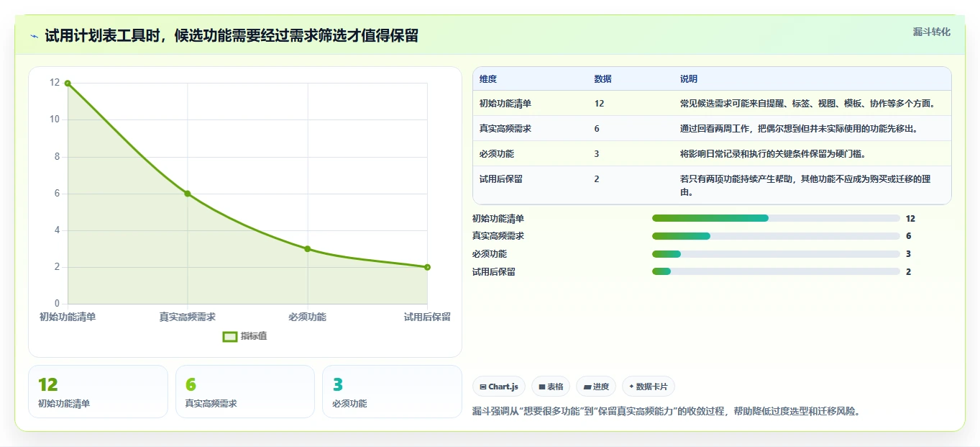The height and width of the screenshot is (447, 980).
Task: Select the 真实高频需求 table row cell
Action: pos(505,129)
